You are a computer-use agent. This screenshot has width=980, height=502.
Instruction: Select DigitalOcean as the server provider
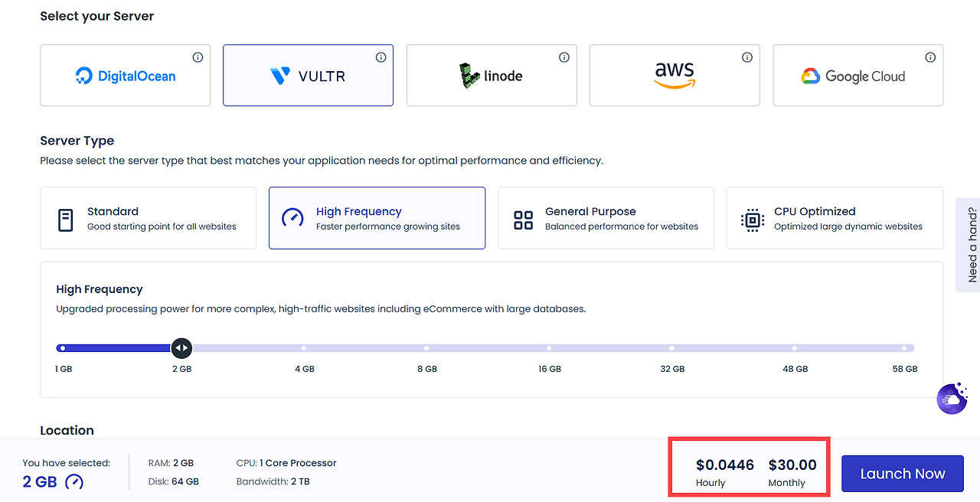click(x=125, y=76)
